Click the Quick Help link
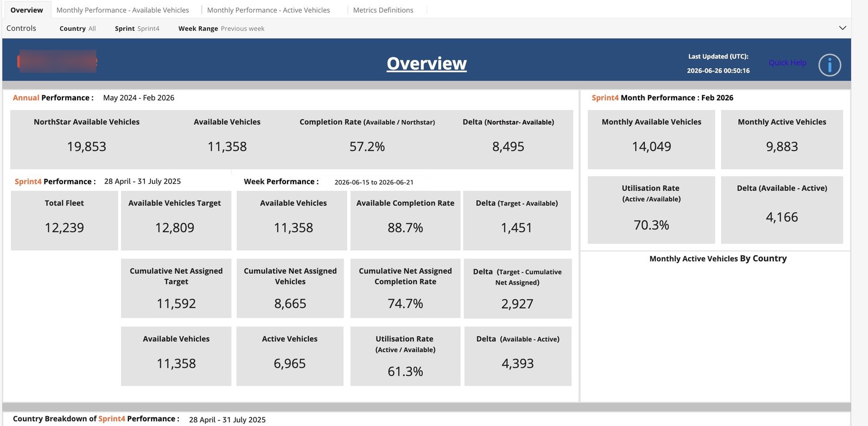868x426 pixels. click(787, 62)
